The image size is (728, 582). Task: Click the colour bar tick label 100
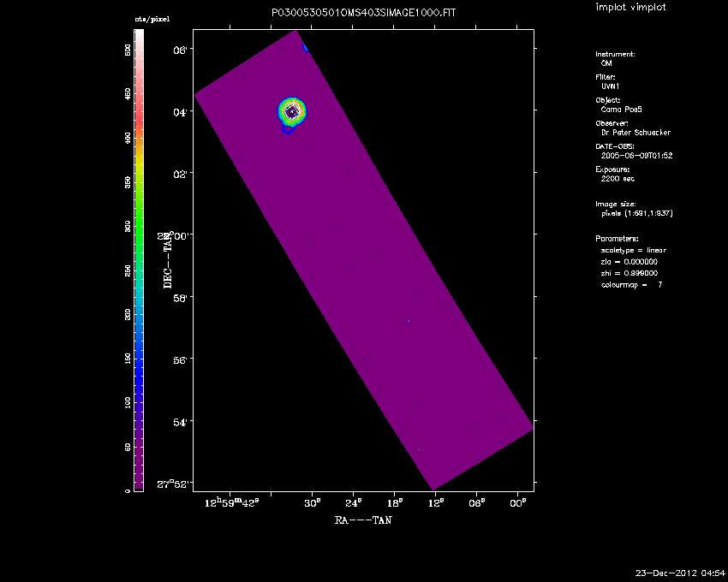pos(128,402)
